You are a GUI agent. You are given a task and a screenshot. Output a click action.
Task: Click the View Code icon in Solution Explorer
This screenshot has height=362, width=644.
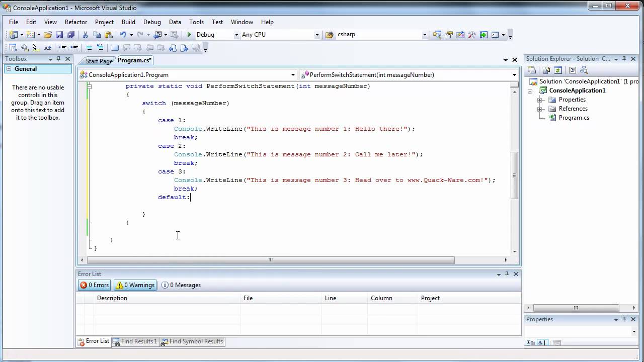point(572,70)
